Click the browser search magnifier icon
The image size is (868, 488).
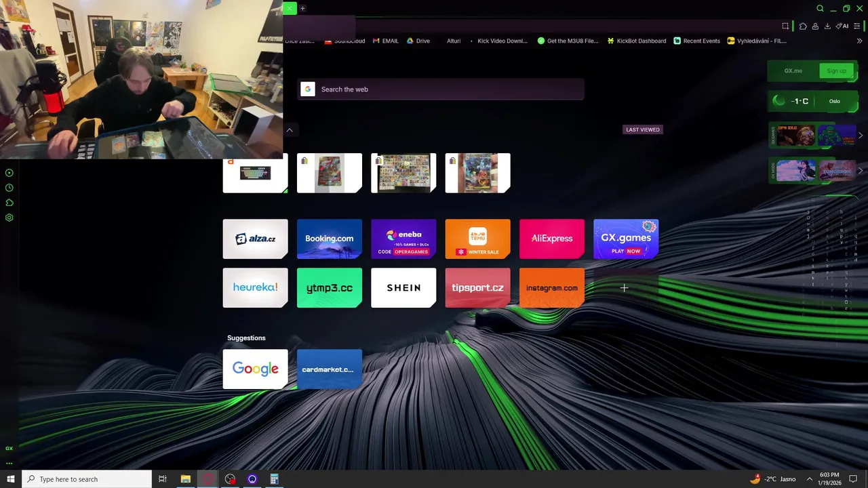820,8
